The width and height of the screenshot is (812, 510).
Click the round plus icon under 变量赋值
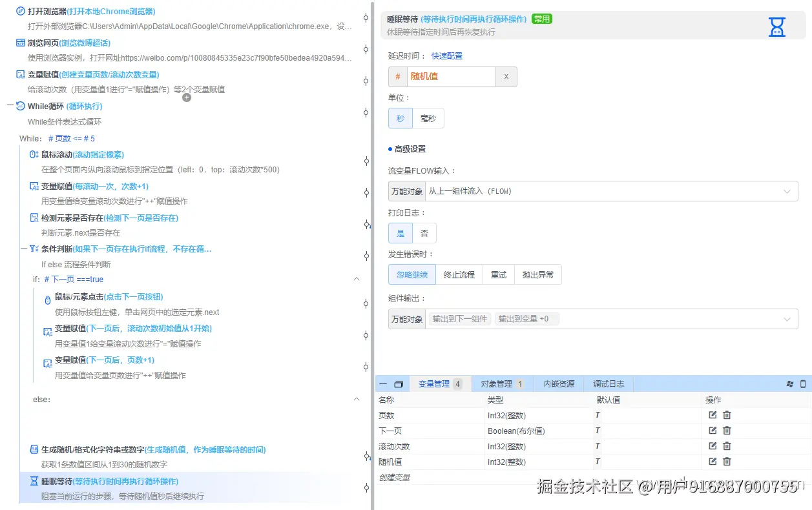[187, 97]
